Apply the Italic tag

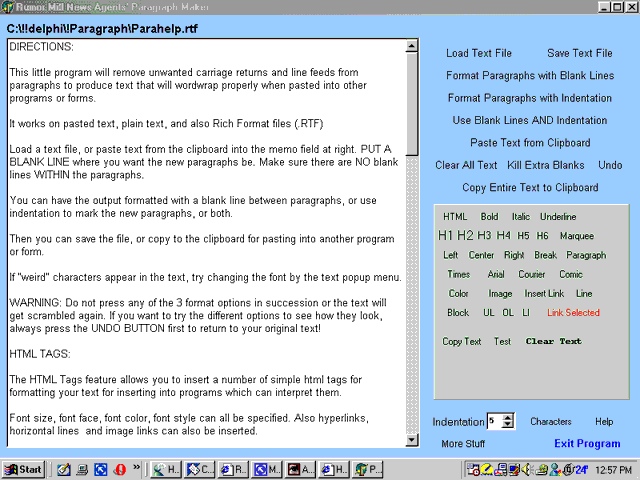point(521,217)
